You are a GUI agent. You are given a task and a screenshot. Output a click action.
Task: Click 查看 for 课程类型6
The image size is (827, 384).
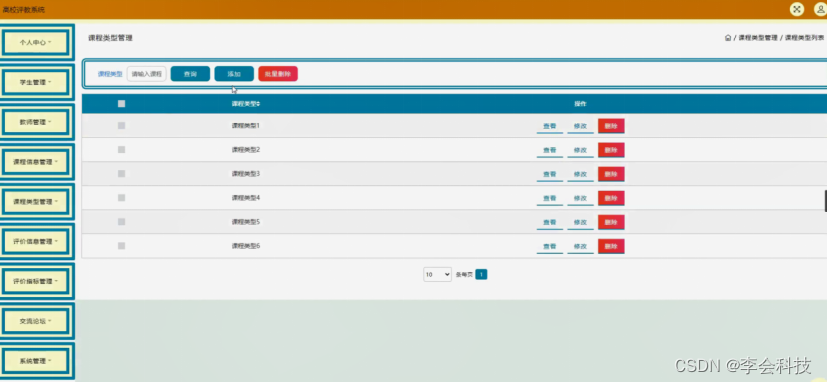pos(550,247)
